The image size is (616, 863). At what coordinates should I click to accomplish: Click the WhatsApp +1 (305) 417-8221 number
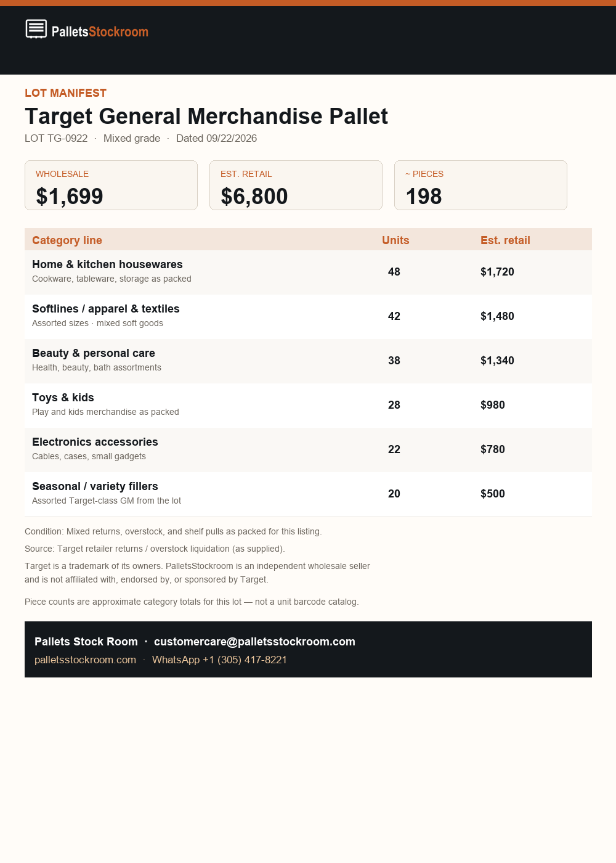(x=219, y=660)
